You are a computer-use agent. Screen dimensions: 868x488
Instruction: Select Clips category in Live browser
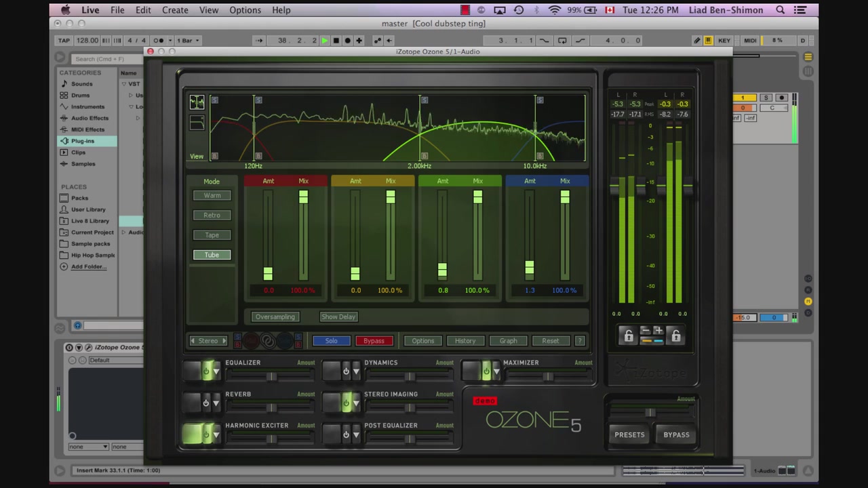[x=78, y=152]
